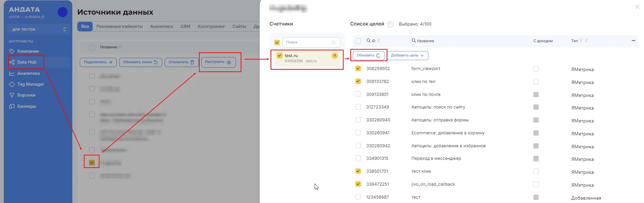Uncheck goal 306259502 form_viewport
644x203 pixels.
(358, 68)
